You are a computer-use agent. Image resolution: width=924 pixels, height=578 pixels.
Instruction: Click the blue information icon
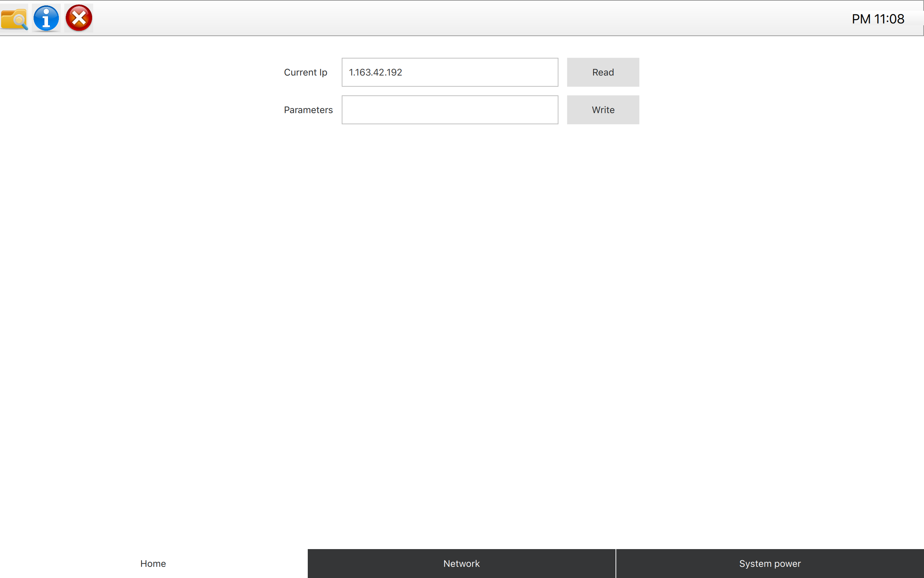click(x=46, y=18)
